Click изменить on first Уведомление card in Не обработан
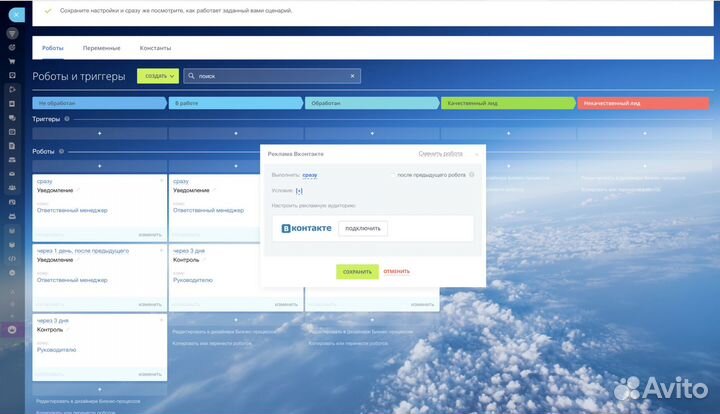The image size is (720, 414). pos(150,235)
